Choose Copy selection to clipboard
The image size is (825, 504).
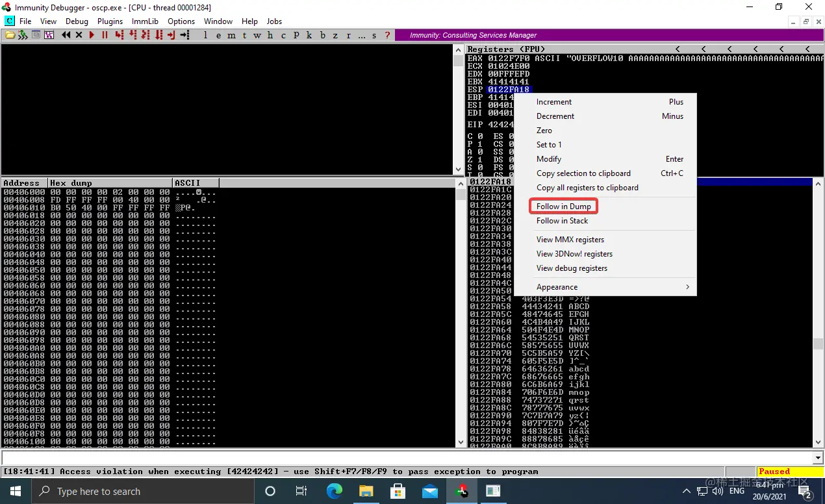(583, 173)
